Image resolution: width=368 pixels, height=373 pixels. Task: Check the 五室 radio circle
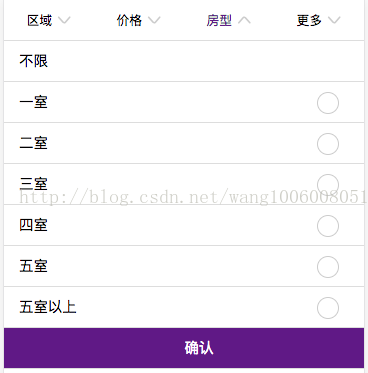pos(328,267)
